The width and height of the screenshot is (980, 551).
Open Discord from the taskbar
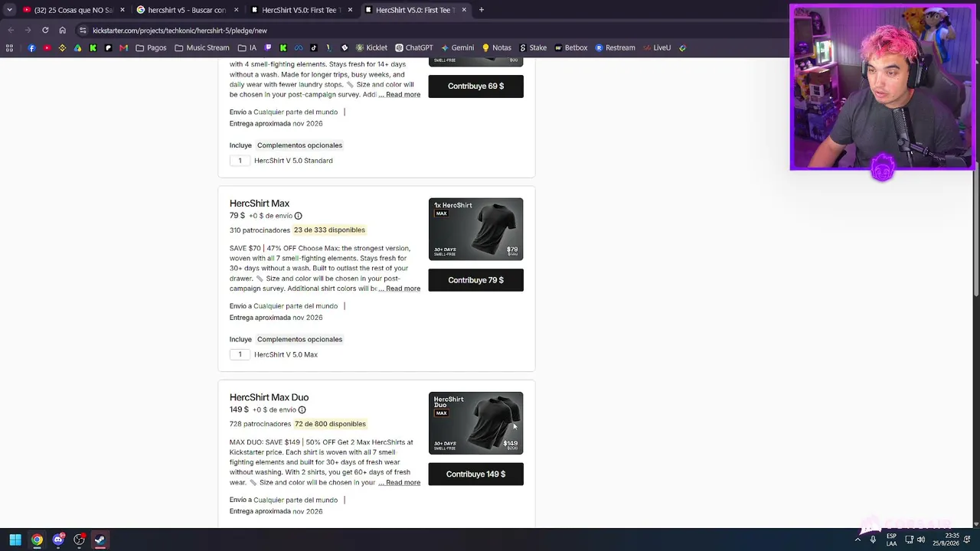tap(58, 540)
